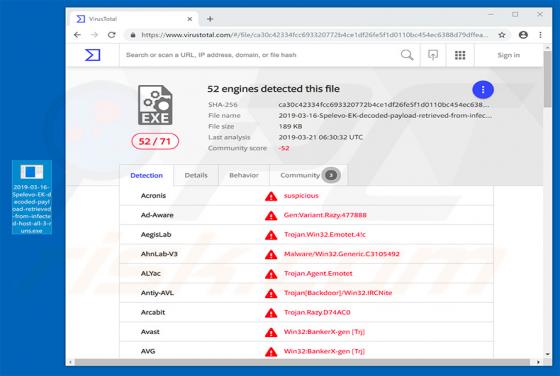
Task: Click the Gen:Variant.Razy.477888 result
Action: (325, 215)
